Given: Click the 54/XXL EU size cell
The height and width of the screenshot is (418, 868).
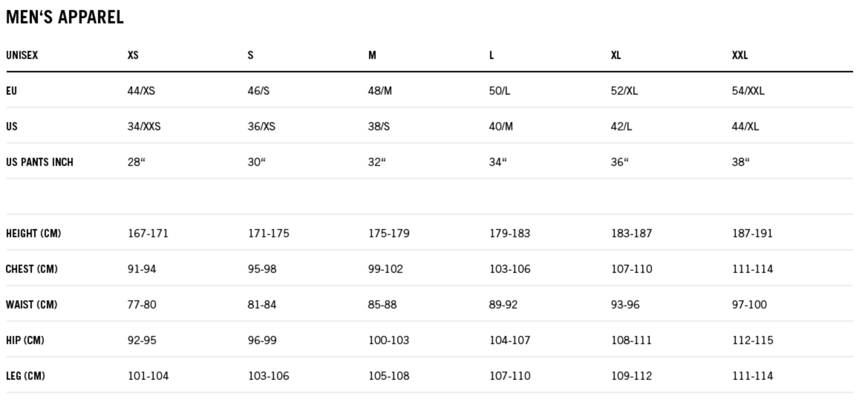Looking at the screenshot, I should [x=748, y=91].
